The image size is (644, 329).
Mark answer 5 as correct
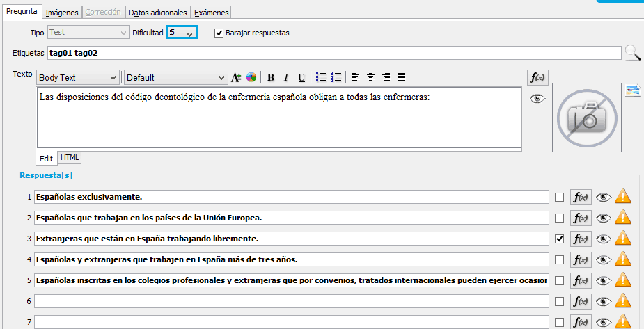[x=560, y=280]
